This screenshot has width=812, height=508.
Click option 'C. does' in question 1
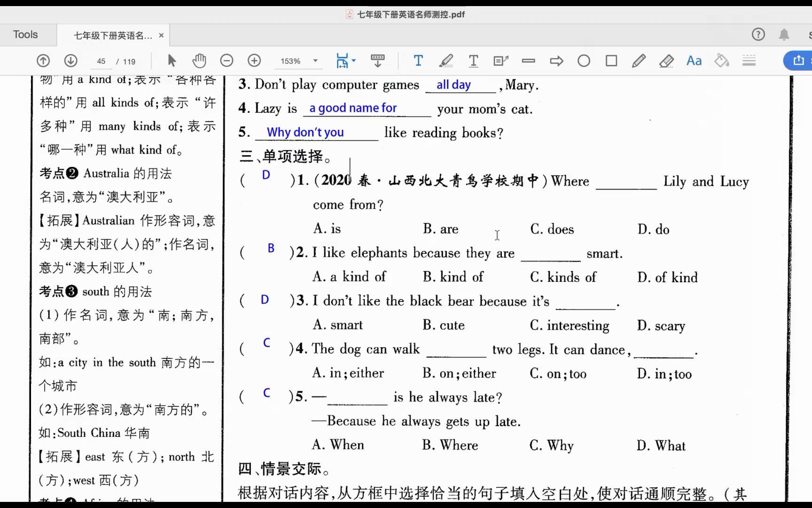pyautogui.click(x=552, y=229)
